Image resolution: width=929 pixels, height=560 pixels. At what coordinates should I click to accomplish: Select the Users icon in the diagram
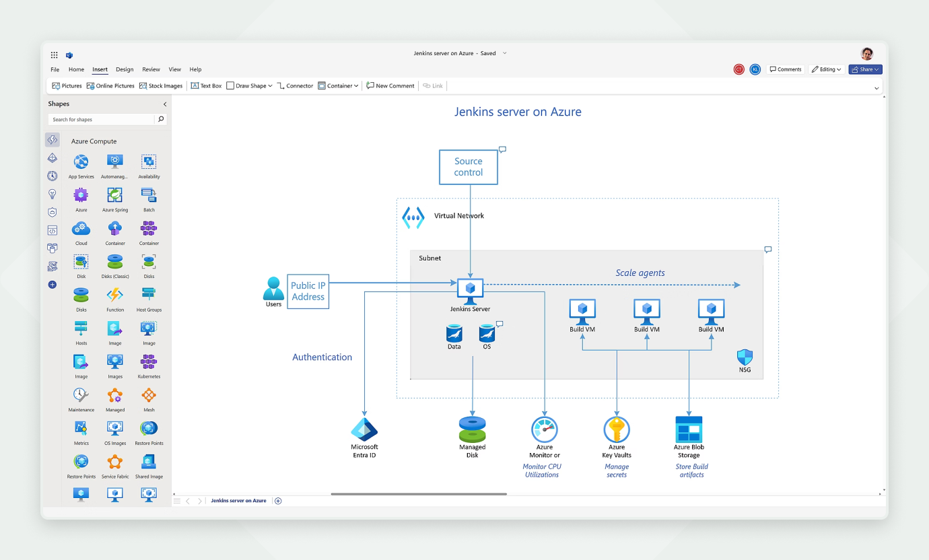click(x=273, y=288)
